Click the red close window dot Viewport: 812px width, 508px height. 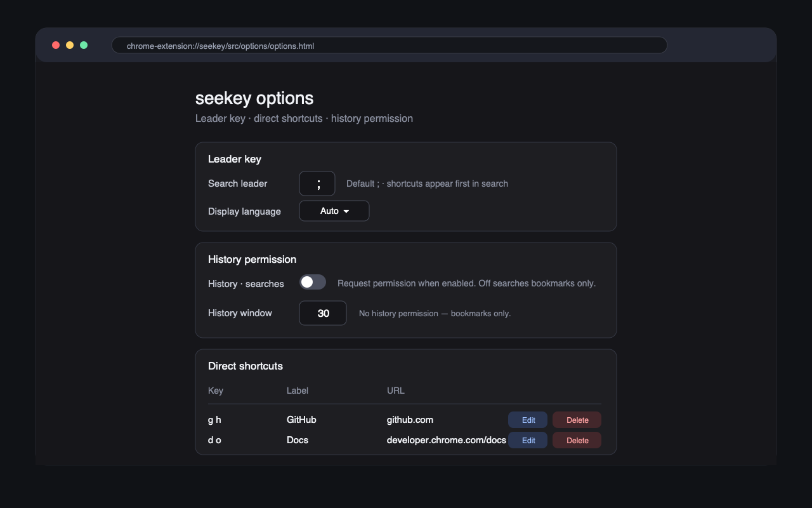(56, 45)
